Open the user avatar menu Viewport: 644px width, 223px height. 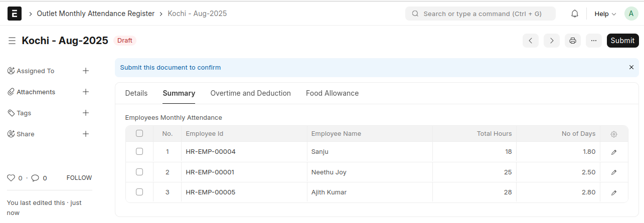tap(631, 14)
